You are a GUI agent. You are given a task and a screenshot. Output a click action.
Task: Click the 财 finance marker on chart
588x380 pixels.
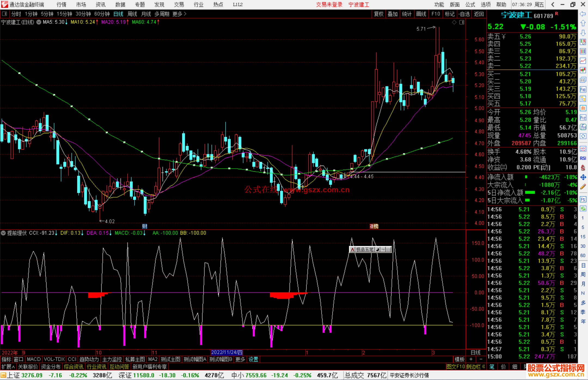coord(145,226)
